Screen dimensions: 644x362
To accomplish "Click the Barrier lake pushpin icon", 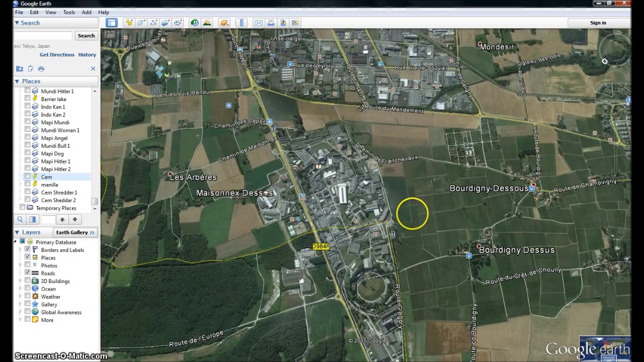I will pos(35,99).
